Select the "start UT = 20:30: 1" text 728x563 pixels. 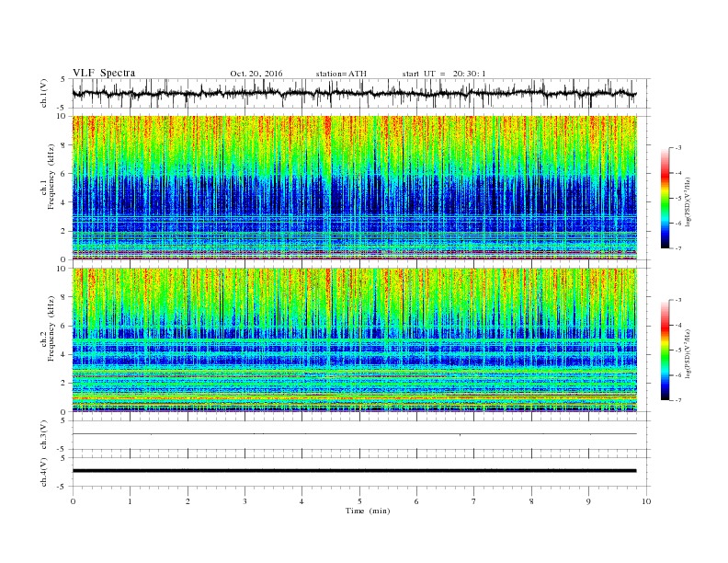pos(444,74)
